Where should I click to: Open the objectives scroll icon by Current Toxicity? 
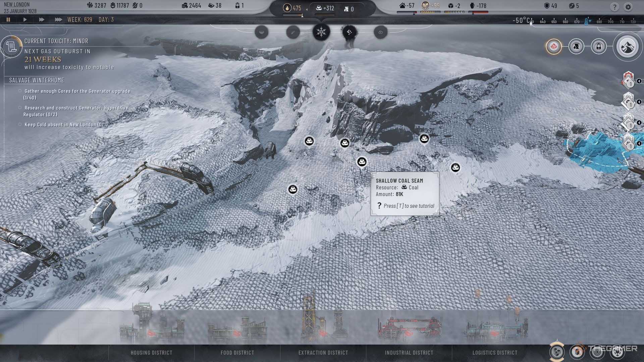pos(11,47)
